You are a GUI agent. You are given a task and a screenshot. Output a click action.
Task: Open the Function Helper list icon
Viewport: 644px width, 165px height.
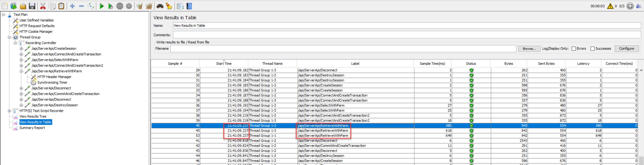coord(180,6)
